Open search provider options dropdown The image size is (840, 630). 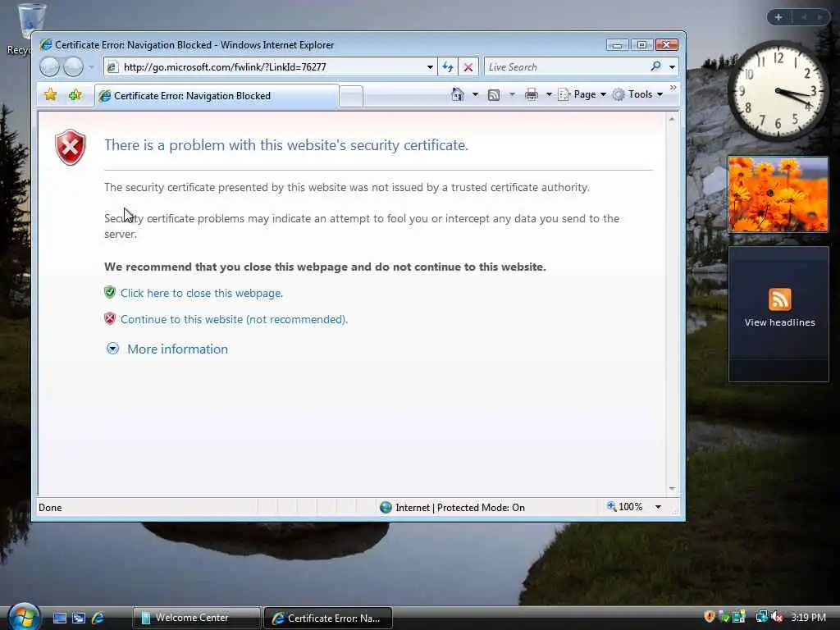tap(673, 67)
